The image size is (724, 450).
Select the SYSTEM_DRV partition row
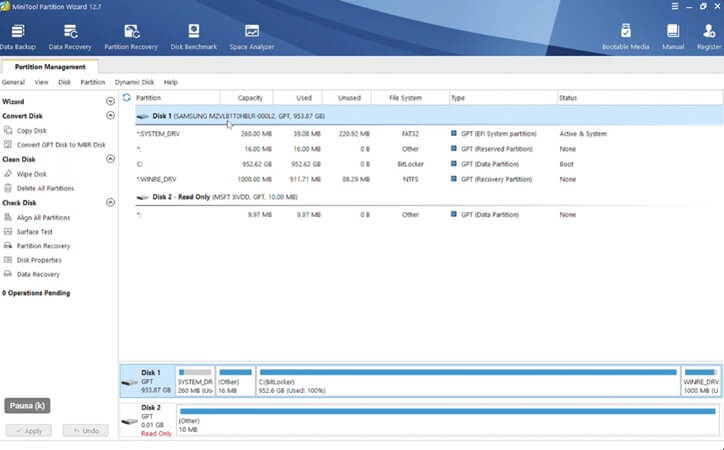tap(429, 134)
